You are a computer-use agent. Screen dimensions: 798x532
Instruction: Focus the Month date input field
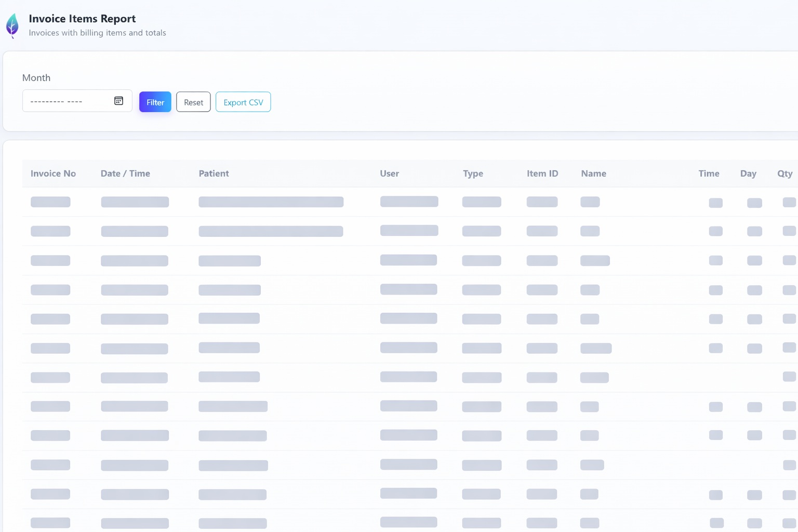pos(68,101)
